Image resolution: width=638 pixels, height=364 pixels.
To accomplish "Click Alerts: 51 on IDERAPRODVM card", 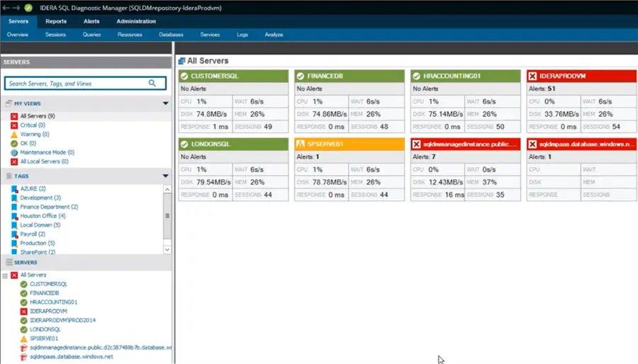I will tap(542, 89).
